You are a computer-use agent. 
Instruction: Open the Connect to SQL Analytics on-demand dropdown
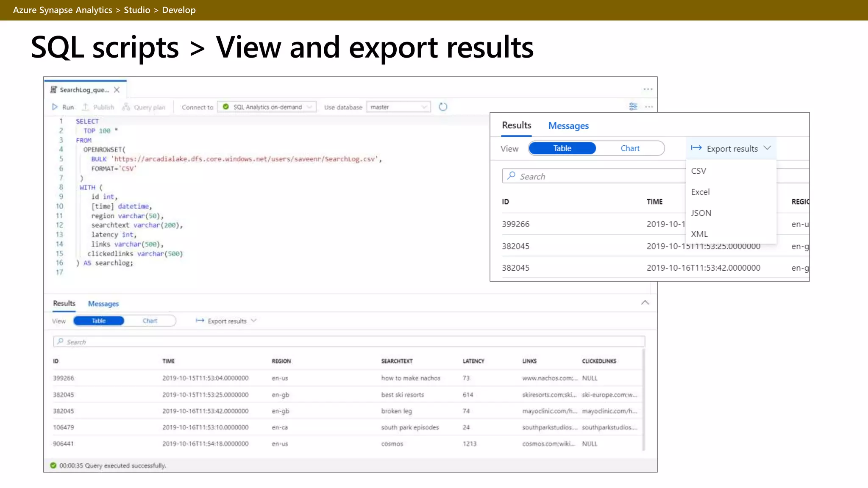click(267, 107)
